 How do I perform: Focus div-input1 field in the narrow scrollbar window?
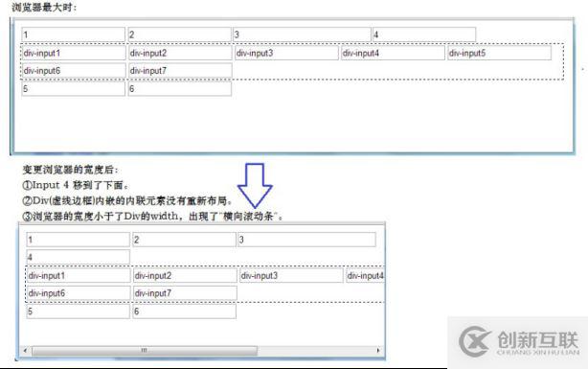[79, 275]
